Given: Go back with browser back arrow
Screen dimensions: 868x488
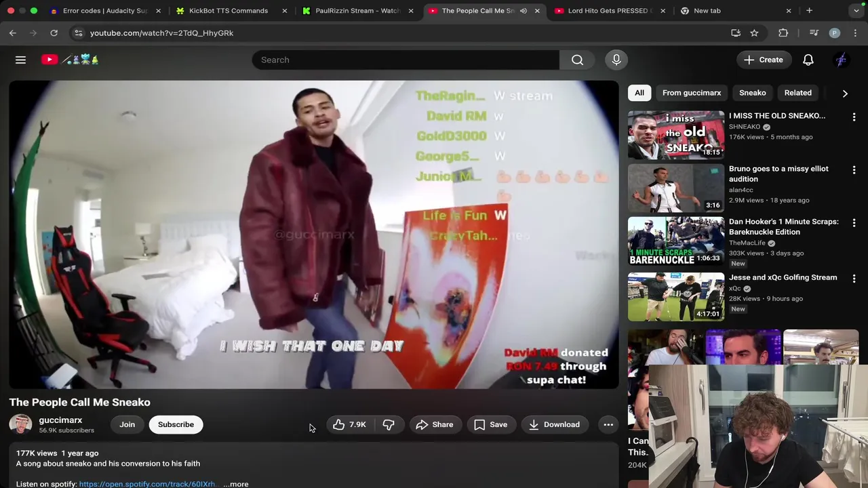Looking at the screenshot, I should point(13,33).
